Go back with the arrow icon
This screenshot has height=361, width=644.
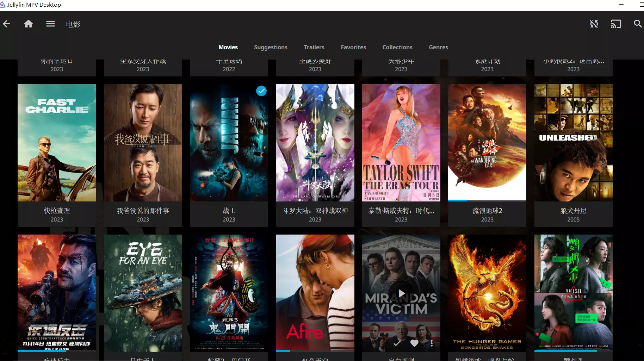pyautogui.click(x=7, y=24)
